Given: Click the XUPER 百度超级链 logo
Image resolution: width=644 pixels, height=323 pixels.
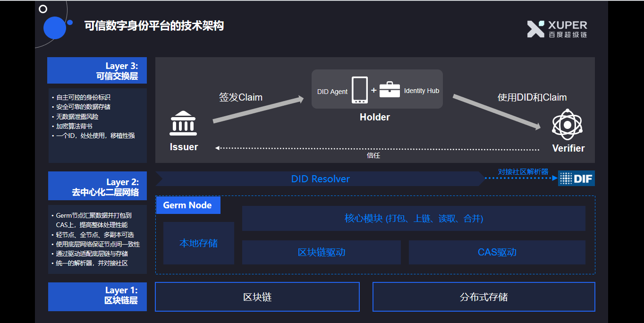Looking at the screenshot, I should (x=556, y=29).
